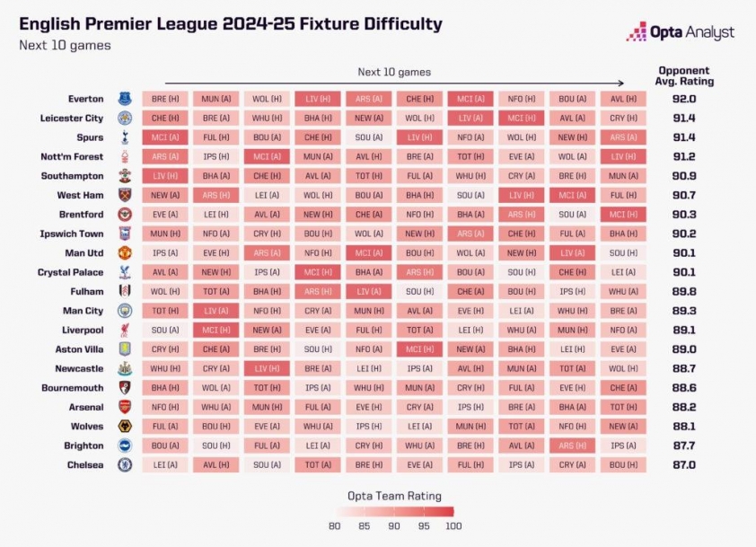Image resolution: width=756 pixels, height=547 pixels.
Task: Click the Nott'm Forest team name
Action: pos(72,157)
